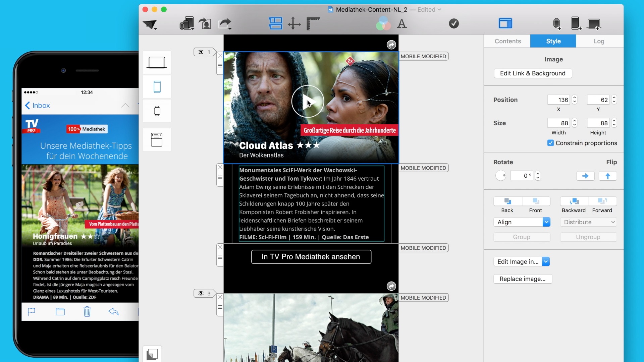The width and height of the screenshot is (644, 362).
Task: Click the 2x retina badge on image
Action: (x=350, y=61)
